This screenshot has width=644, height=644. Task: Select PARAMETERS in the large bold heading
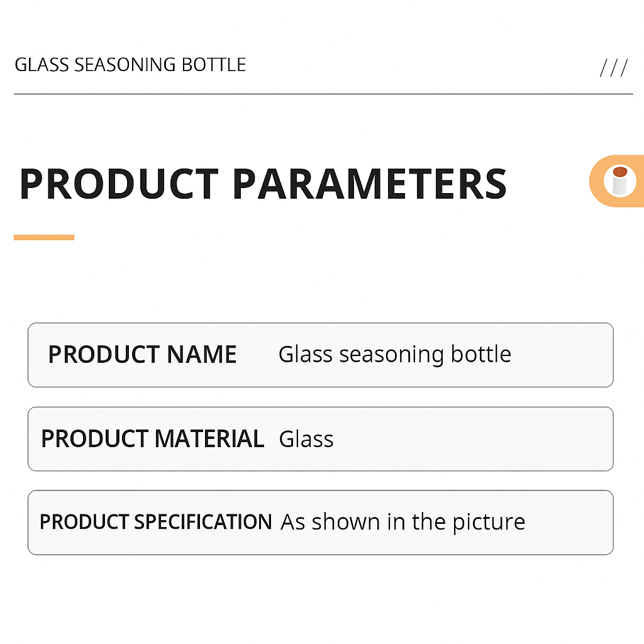370,184
